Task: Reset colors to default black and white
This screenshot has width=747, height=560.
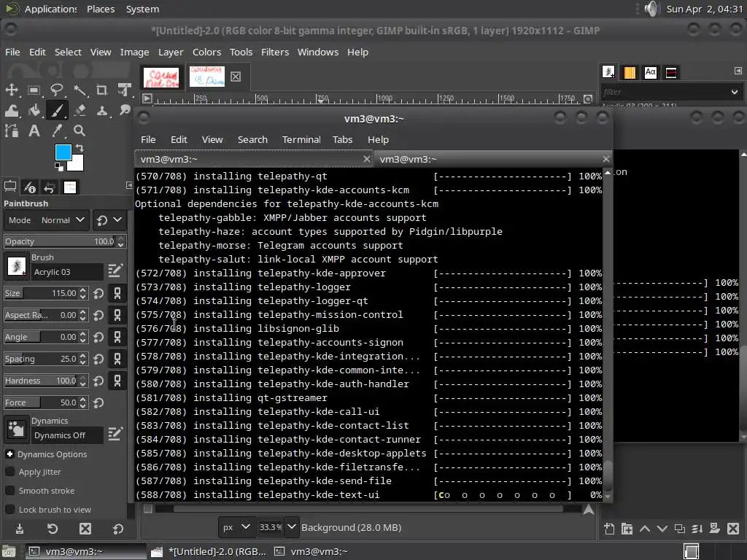Action: point(58,167)
